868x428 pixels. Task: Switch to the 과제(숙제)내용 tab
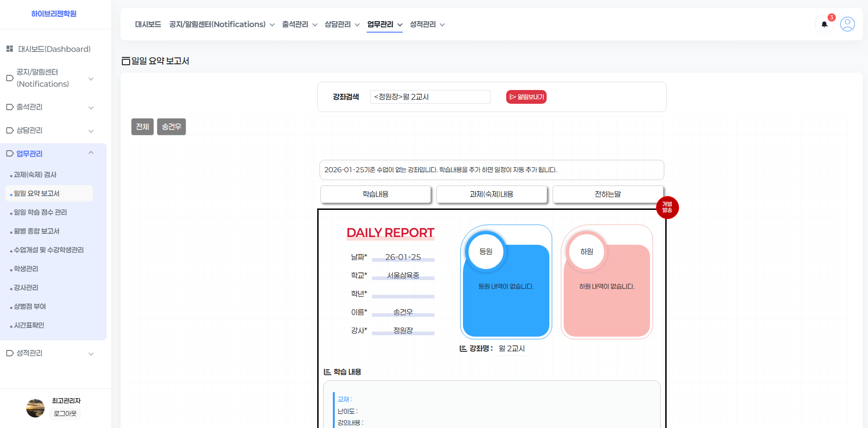491,194
